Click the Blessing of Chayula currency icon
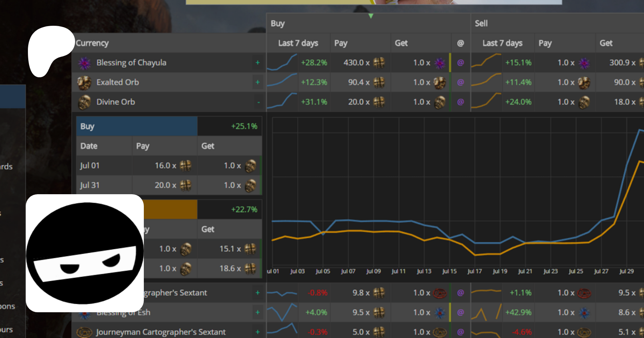 pos(84,63)
